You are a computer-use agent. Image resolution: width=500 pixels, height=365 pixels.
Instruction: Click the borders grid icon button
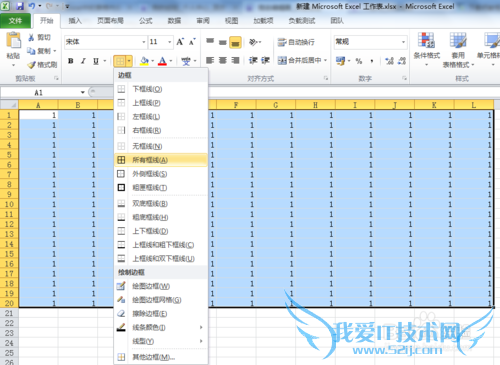[120, 61]
